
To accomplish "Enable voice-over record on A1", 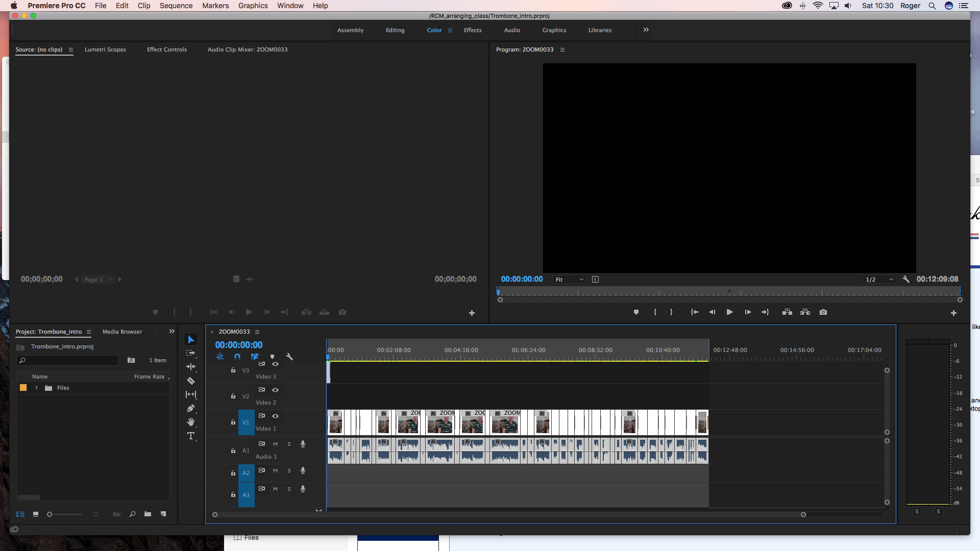I will point(303,444).
